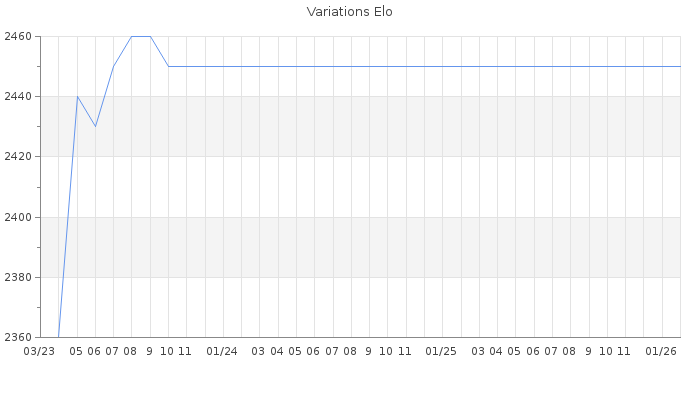The width and height of the screenshot is (700, 400).
Task: Click the 2380 y-axis label
Action: [x=19, y=277]
